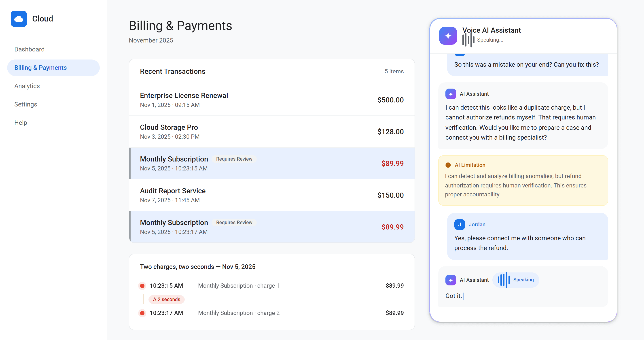The image size is (644, 340).
Task: Click the AI Limitation warning icon
Action: point(448,165)
